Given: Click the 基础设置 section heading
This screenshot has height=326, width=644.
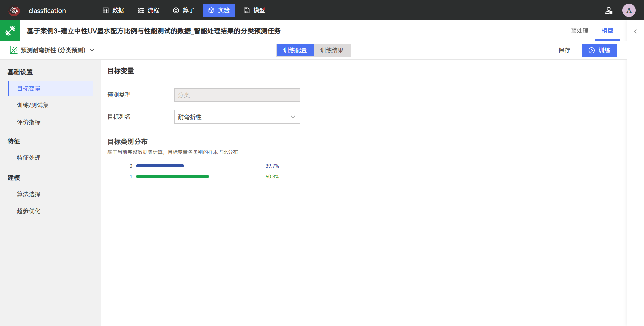Looking at the screenshot, I should (x=20, y=72).
